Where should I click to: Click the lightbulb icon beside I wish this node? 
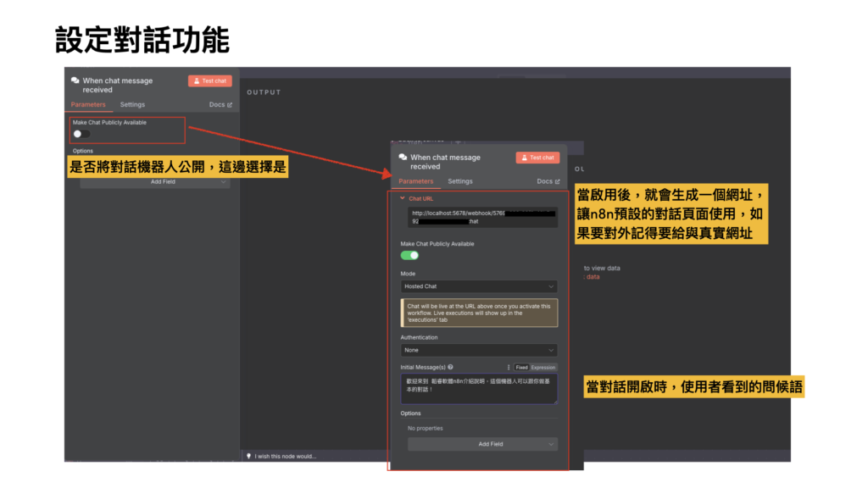[x=248, y=457]
